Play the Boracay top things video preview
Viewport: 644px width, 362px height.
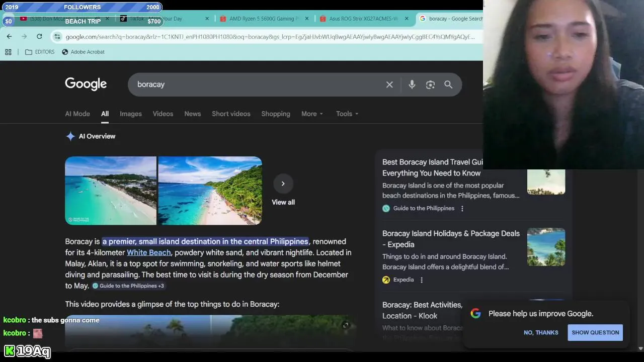210,332
